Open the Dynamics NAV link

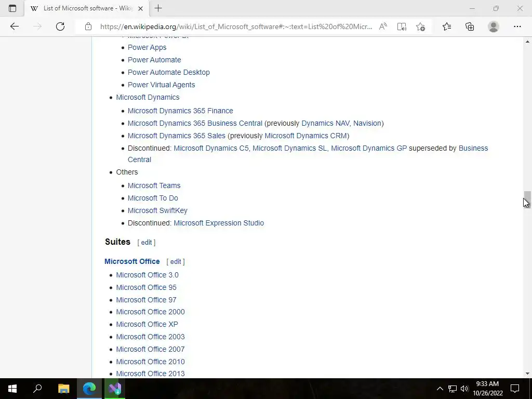coord(325,123)
